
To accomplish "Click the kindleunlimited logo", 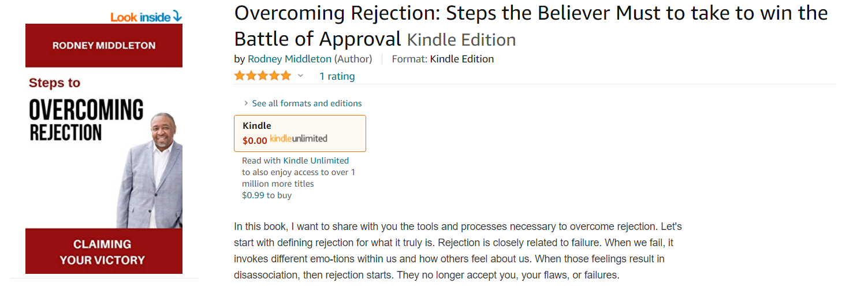I will (x=299, y=139).
